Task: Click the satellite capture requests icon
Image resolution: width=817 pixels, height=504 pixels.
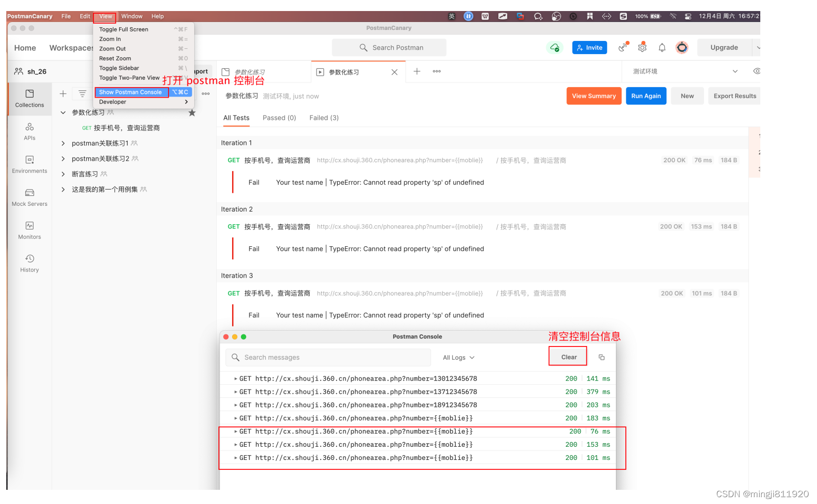Action: pyautogui.click(x=623, y=48)
